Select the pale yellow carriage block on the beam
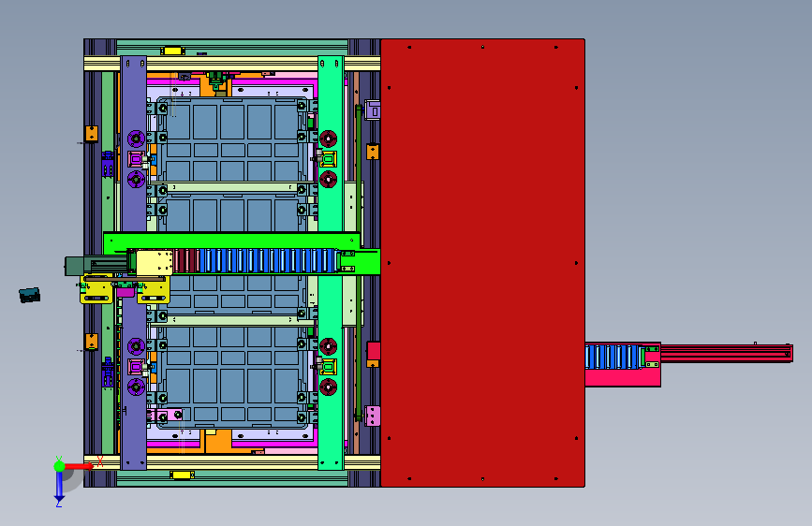Viewport: 812px width, 526px height. point(154,262)
